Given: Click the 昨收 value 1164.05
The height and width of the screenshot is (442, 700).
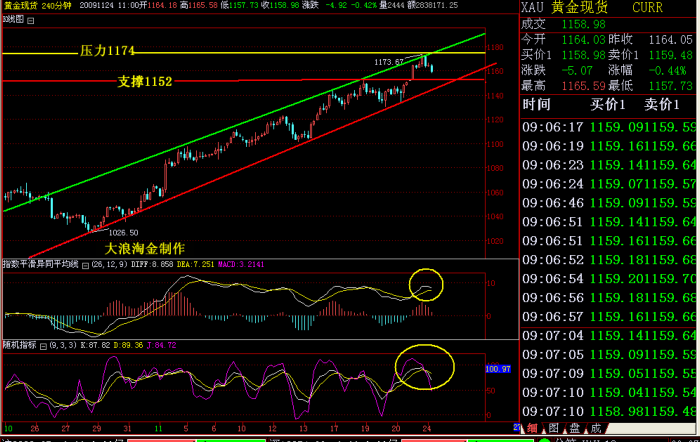Looking at the screenshot, I should pos(670,40).
